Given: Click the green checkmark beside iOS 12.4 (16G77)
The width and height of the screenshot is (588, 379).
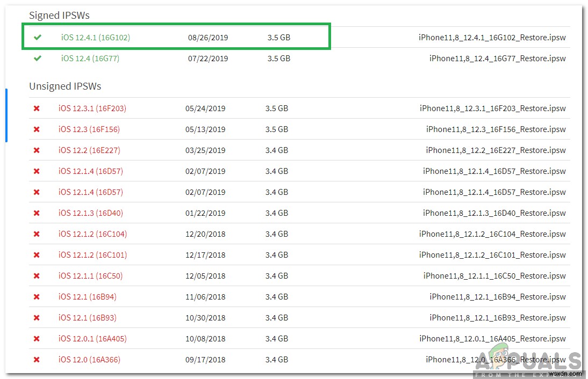Looking at the screenshot, I should click(x=37, y=59).
